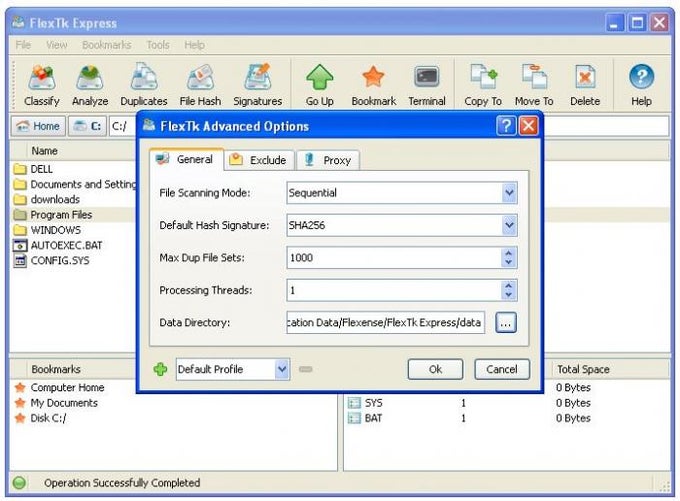
Task: Switch to the Exclude tab
Action: (x=259, y=160)
